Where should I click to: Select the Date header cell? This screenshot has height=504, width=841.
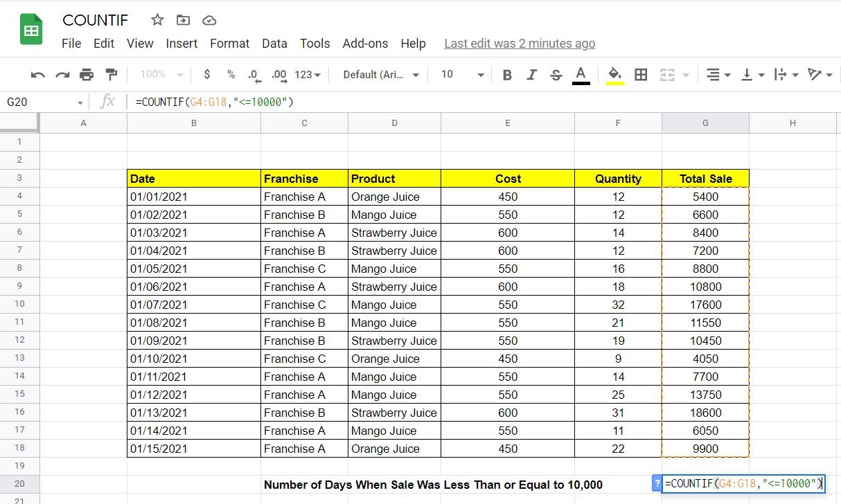[x=194, y=179]
